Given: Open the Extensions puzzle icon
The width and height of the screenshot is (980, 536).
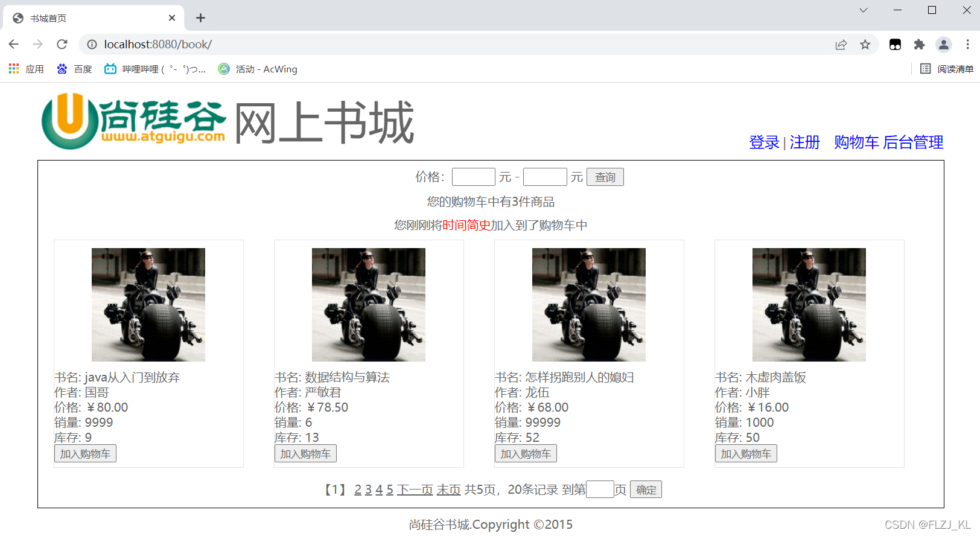Looking at the screenshot, I should [919, 44].
